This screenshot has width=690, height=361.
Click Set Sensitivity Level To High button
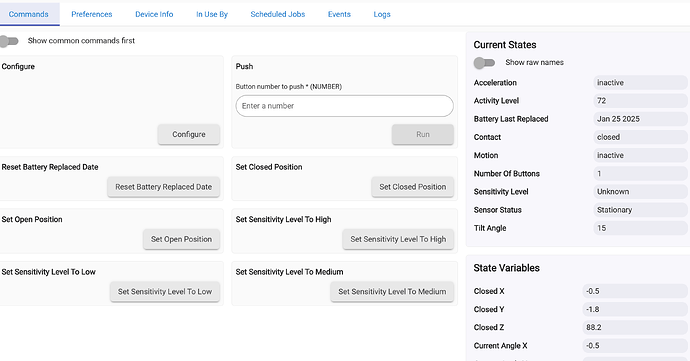point(398,239)
